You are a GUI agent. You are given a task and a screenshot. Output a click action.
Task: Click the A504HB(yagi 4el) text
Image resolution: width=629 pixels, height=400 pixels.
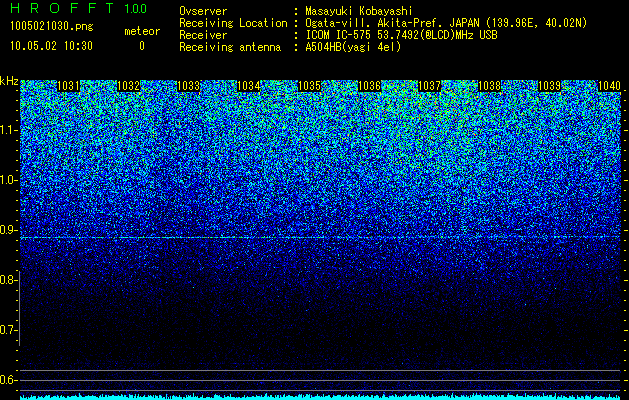click(353, 47)
